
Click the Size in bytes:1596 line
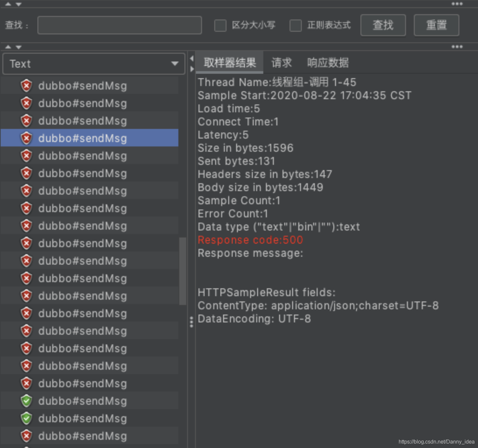[x=246, y=148]
